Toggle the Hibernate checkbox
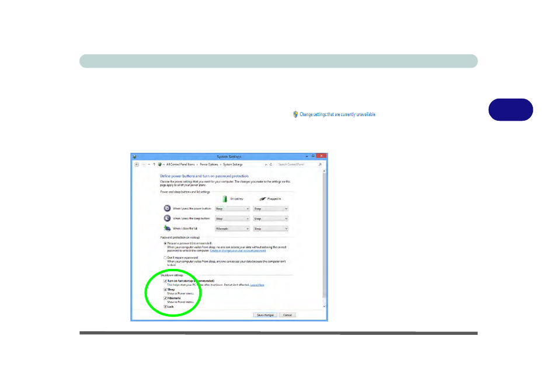557x392 pixels. click(x=165, y=298)
